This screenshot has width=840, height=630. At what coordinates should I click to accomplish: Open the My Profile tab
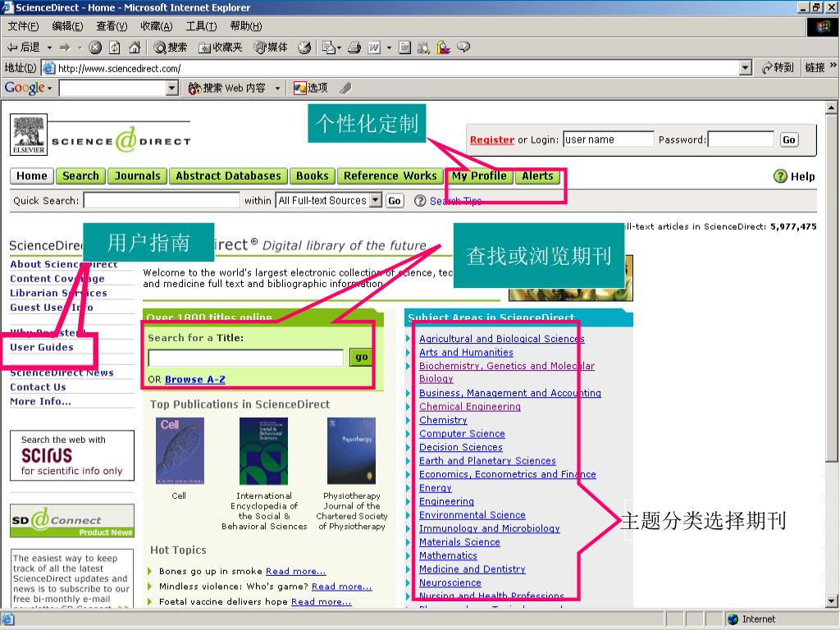pyautogui.click(x=479, y=176)
